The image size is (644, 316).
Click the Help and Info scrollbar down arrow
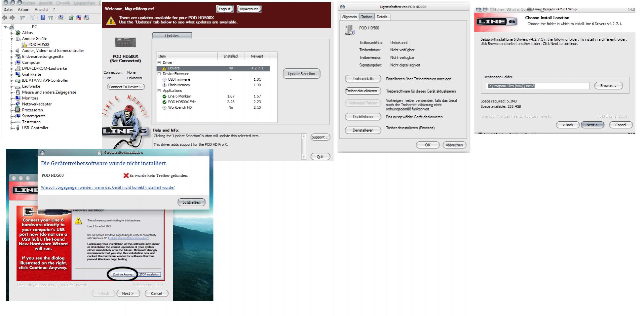(304, 157)
